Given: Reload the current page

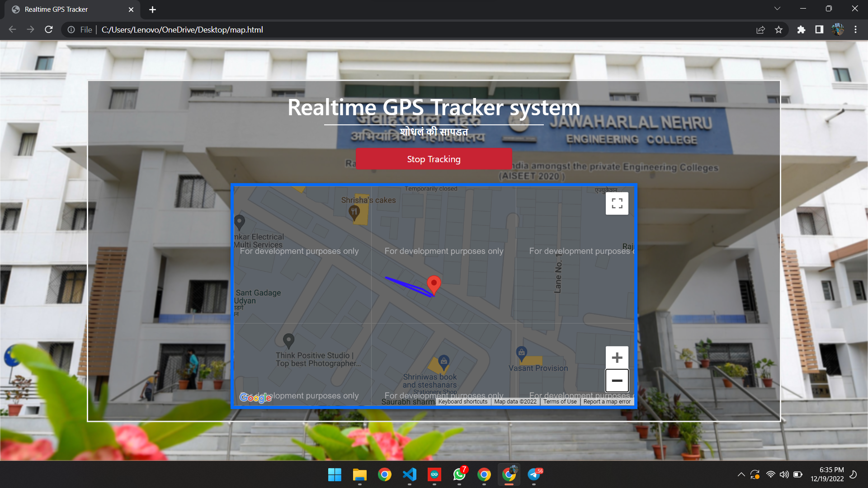Looking at the screenshot, I should [x=49, y=29].
